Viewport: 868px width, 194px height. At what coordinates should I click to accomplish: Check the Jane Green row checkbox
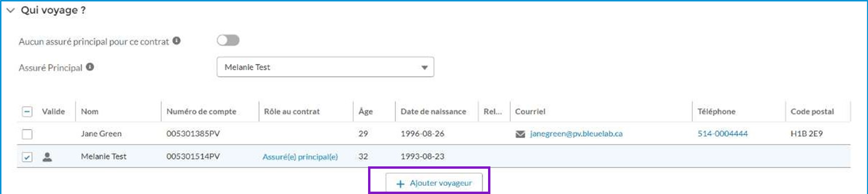pos(27,134)
